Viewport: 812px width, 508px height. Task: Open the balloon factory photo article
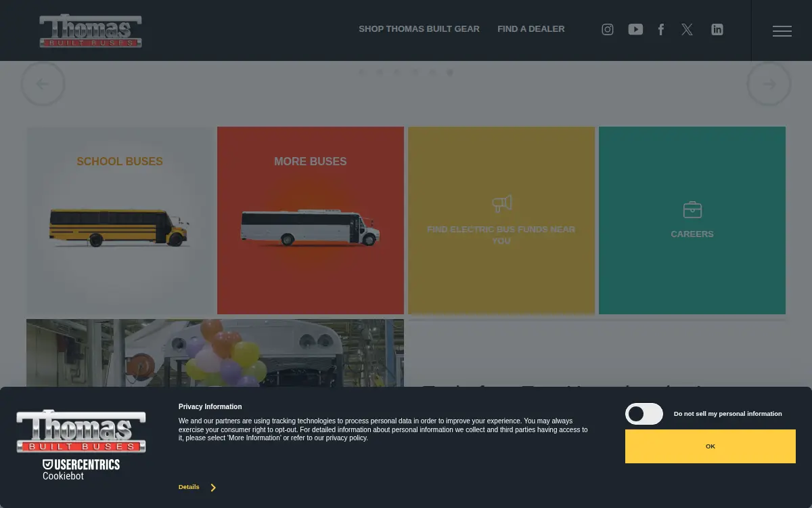[215, 353]
